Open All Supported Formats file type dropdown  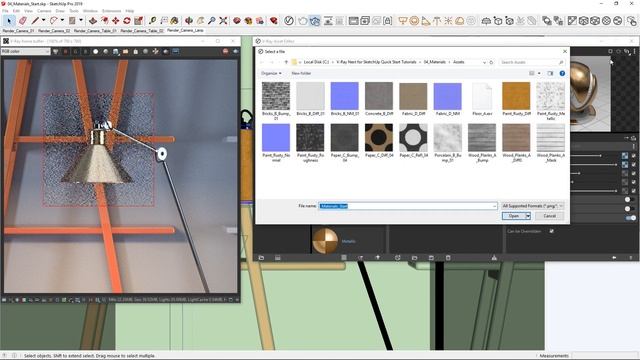click(x=533, y=206)
